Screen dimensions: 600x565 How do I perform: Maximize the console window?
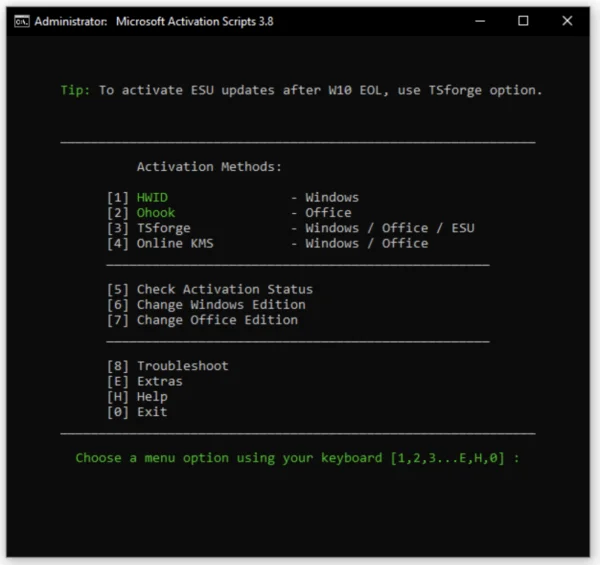point(523,21)
